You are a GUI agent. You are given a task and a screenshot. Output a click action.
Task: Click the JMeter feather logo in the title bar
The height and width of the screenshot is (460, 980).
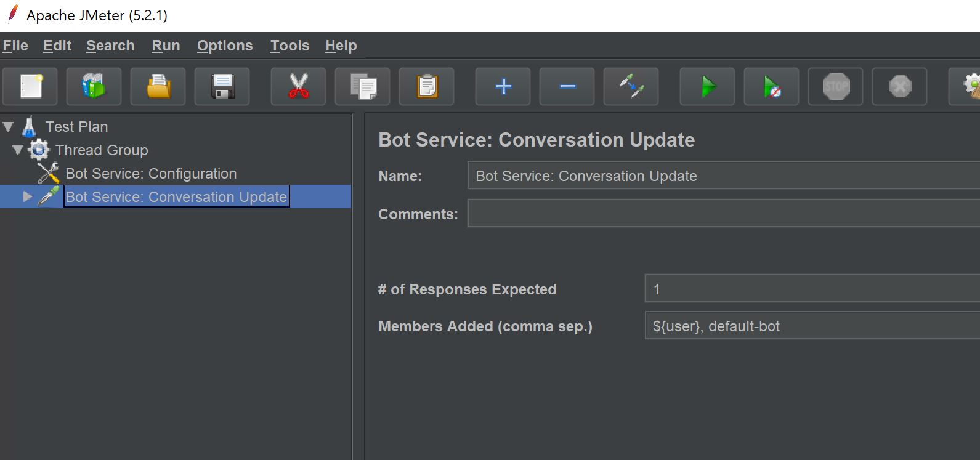coord(12,14)
